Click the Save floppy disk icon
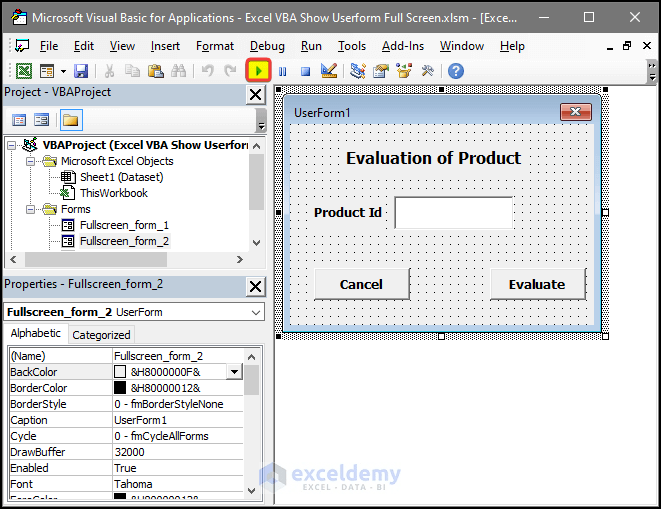The height and width of the screenshot is (509, 661). pos(81,71)
